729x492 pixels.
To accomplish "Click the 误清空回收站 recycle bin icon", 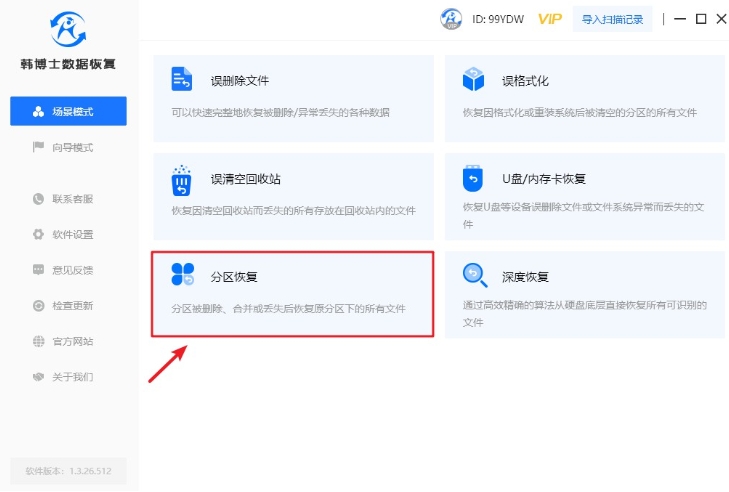I will click(181, 179).
